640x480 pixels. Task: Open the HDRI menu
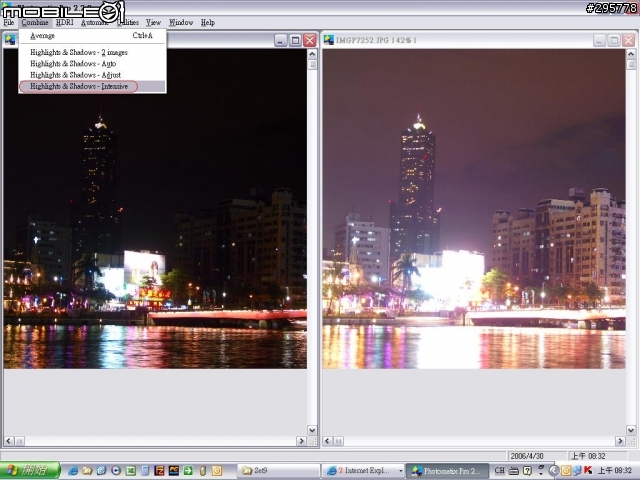point(64,22)
